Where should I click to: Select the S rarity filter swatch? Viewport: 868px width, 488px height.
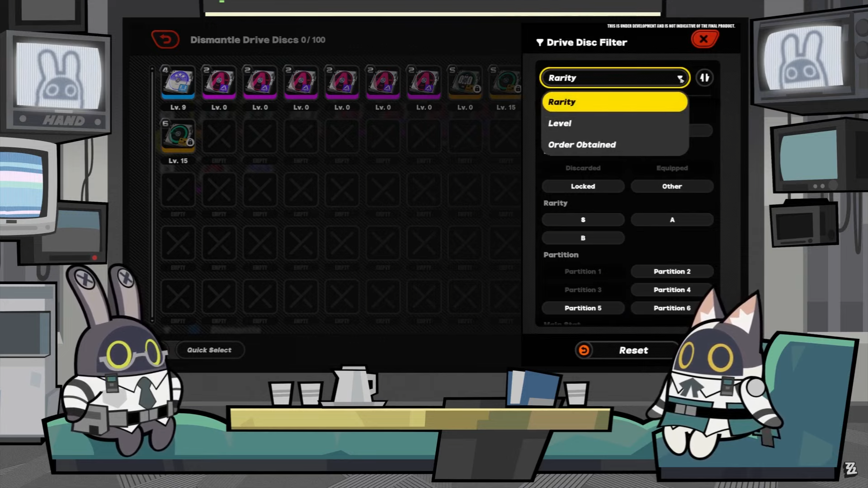pos(583,219)
